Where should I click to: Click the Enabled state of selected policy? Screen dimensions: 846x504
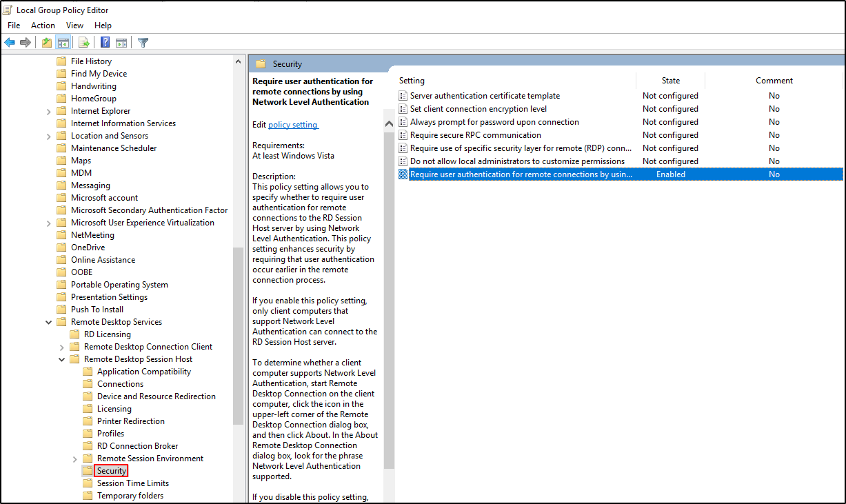pyautogui.click(x=671, y=174)
